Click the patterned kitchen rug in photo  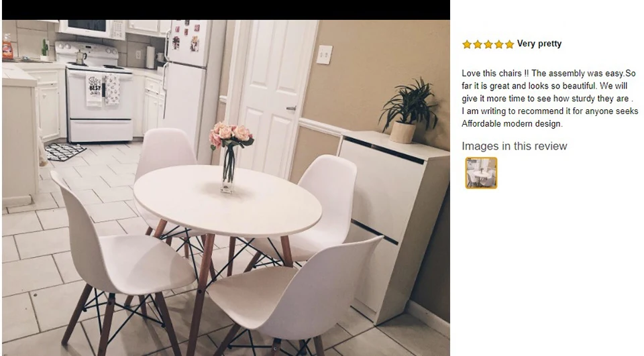pos(65,151)
